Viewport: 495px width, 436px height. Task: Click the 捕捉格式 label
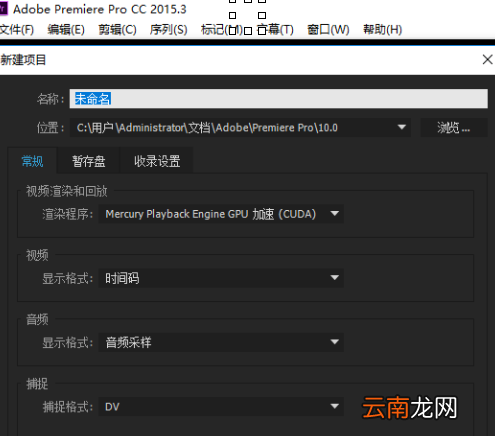coord(68,407)
